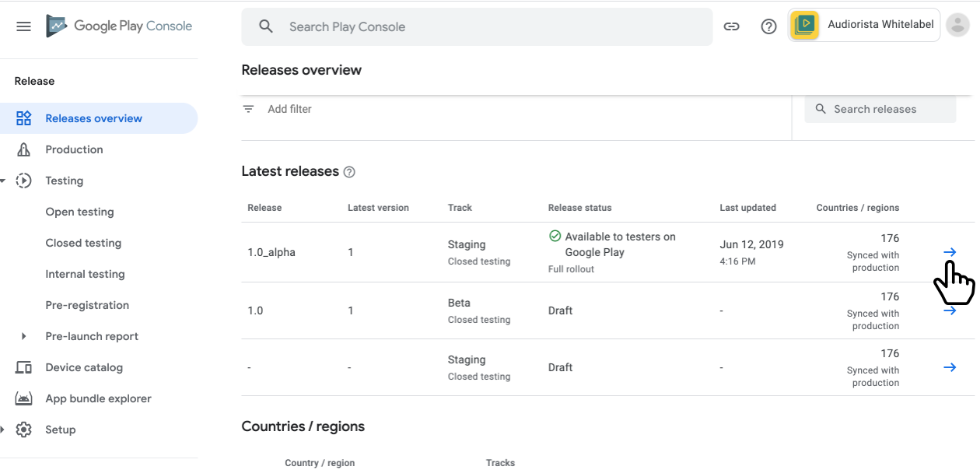Click the Release sidebar section heading

[34, 81]
